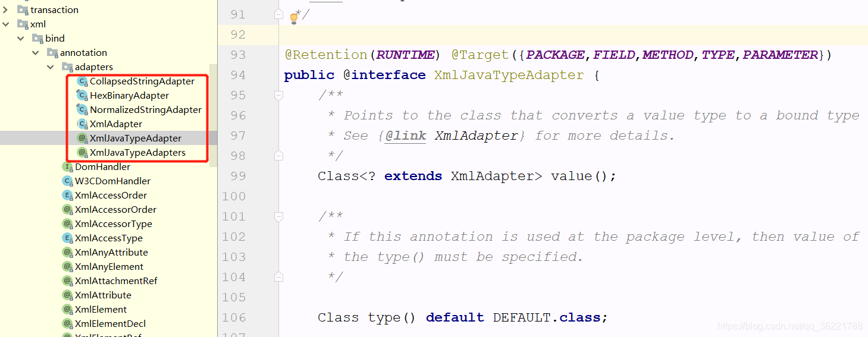Click the xml package folder icon
Viewport: 868px width, 337px height.
tap(23, 24)
